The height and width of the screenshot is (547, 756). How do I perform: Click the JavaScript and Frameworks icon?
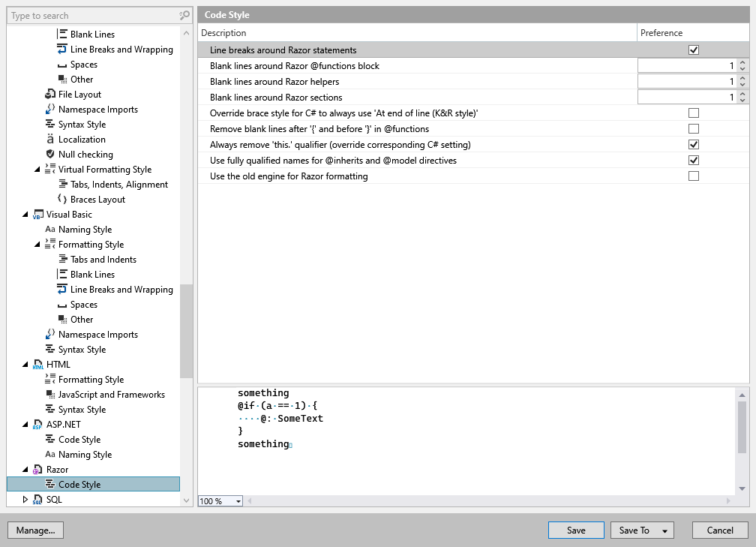(50, 394)
